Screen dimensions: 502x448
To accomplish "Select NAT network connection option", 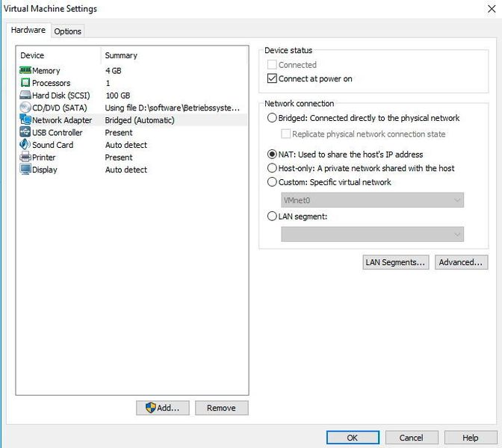I will pos(272,155).
